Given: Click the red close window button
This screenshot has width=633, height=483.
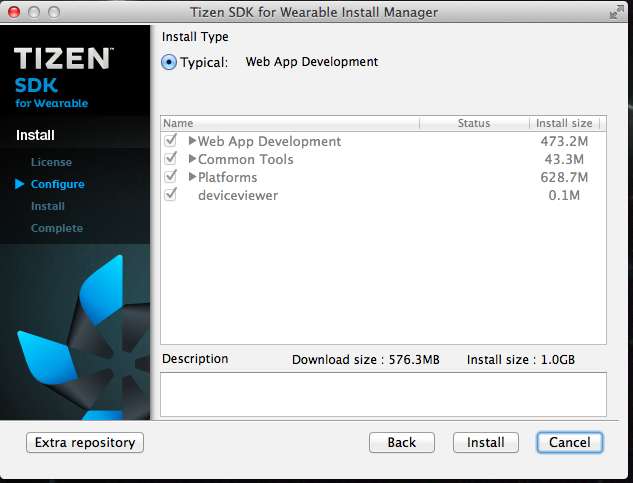Looking at the screenshot, I should point(14,12).
